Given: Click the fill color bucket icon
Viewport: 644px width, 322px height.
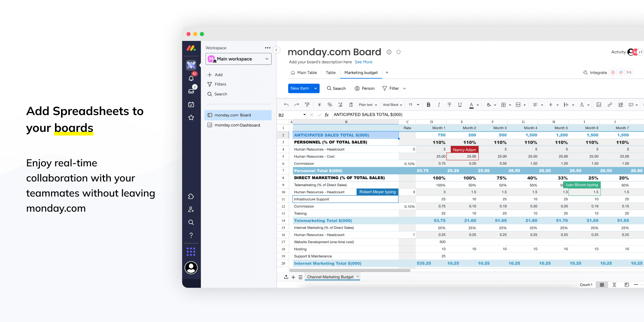Looking at the screenshot, I should point(489,105).
